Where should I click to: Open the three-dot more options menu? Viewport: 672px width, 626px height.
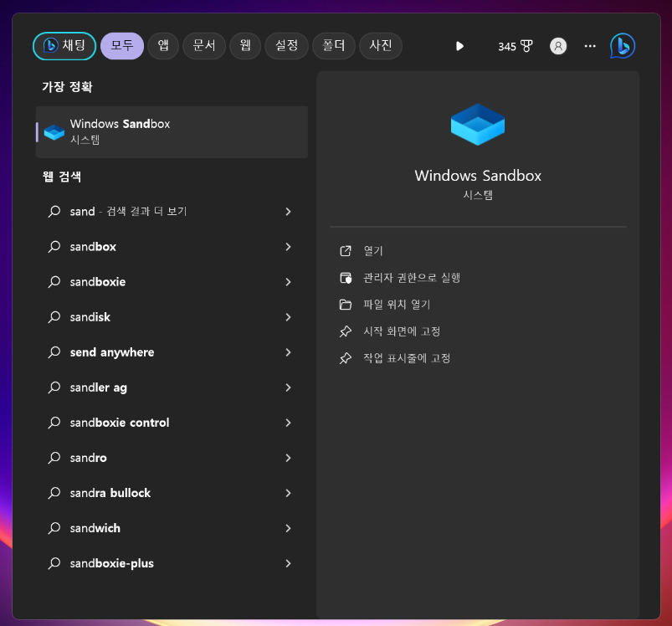590,46
